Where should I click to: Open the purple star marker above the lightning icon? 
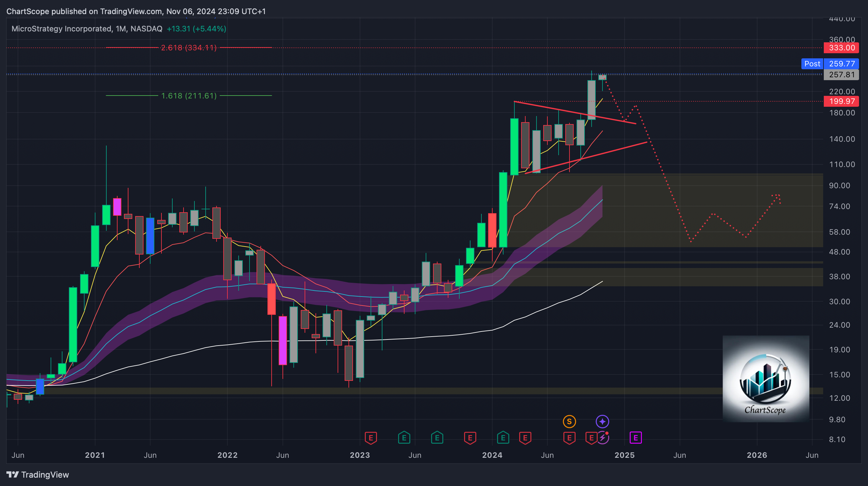602,421
